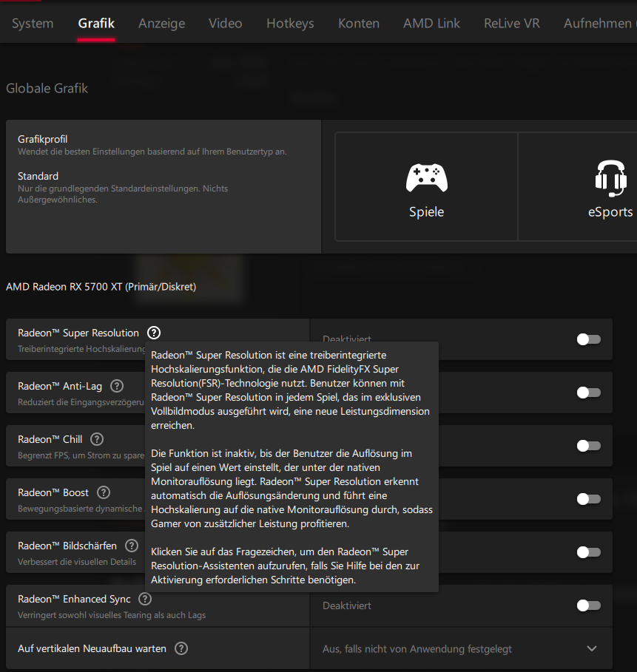The width and height of the screenshot is (637, 672).
Task: Click AMD Radeon RX 5700 XT label
Action: pyautogui.click(x=101, y=287)
